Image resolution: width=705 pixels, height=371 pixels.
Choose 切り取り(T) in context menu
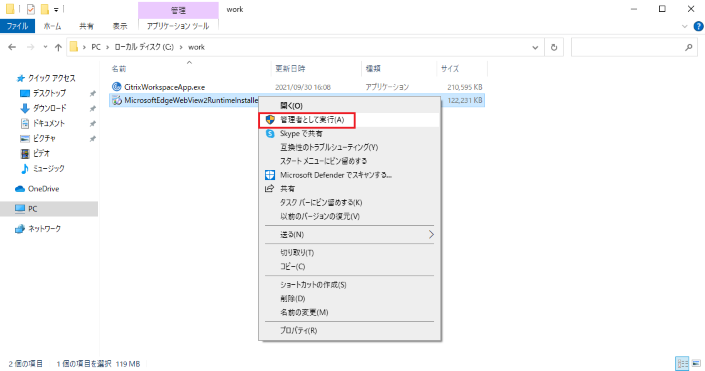click(297, 253)
